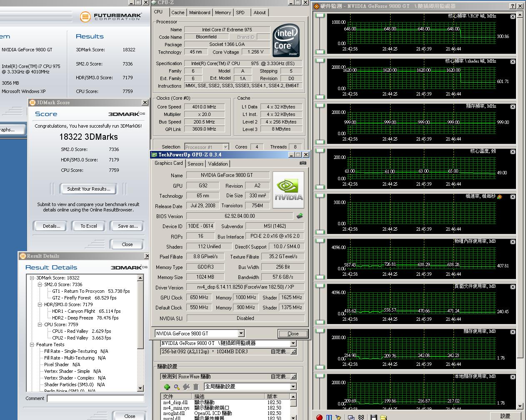Click the help question mark in hardware monitor
Screen dimensions: 526x420
coord(513,6)
